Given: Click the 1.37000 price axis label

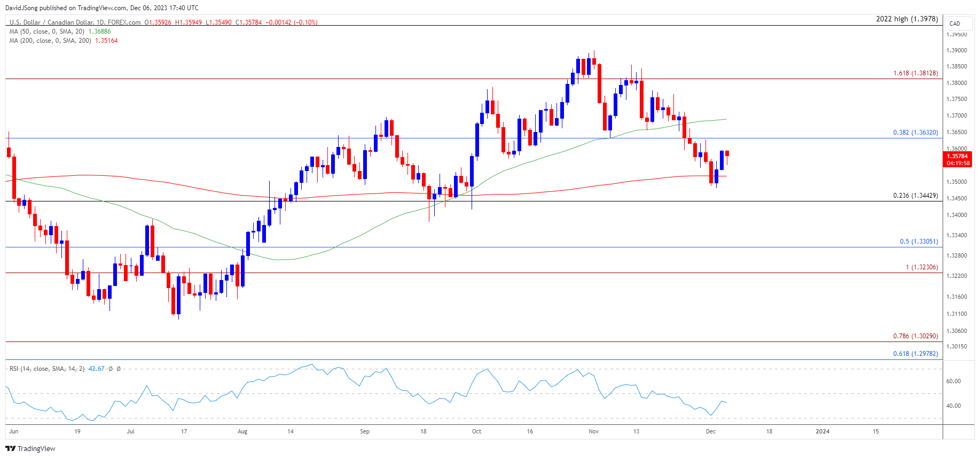Looking at the screenshot, I should coord(957,116).
